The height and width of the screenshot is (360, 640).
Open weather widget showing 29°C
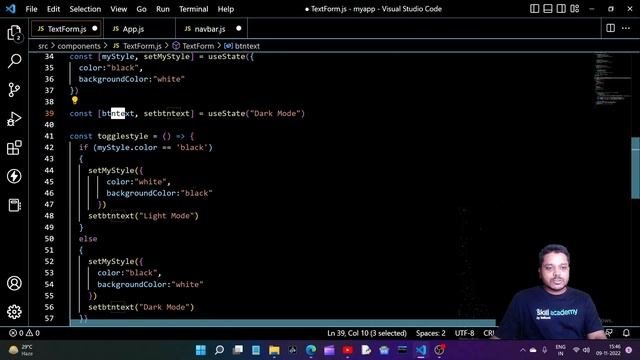(21, 350)
